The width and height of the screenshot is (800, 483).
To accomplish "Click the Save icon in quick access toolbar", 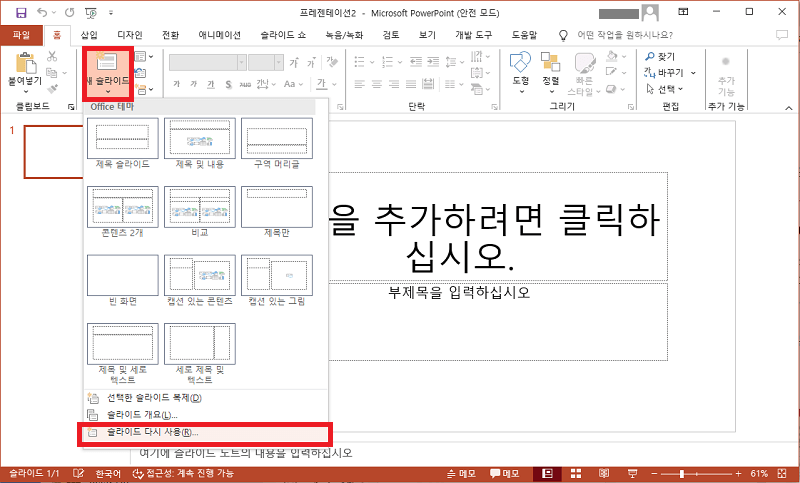I will (x=21, y=13).
